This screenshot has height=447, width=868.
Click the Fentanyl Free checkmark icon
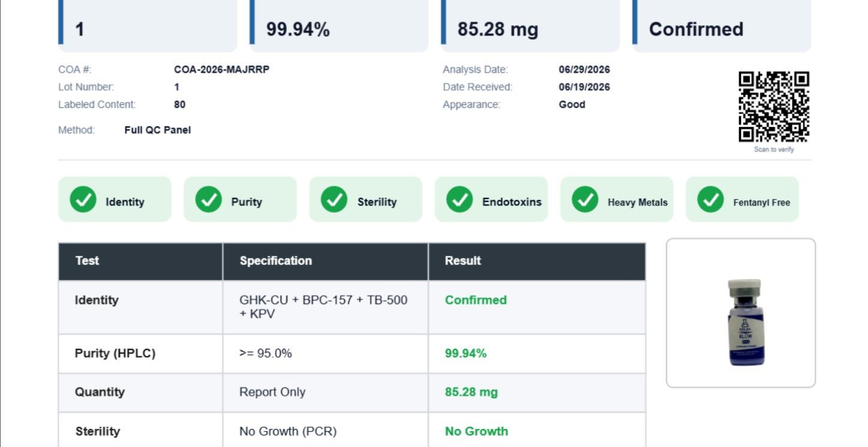711,200
